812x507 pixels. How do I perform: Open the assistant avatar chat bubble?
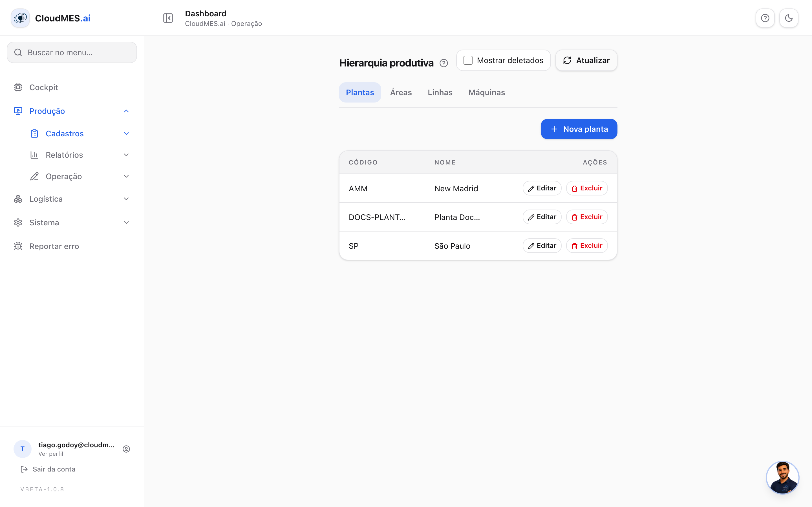(x=782, y=477)
